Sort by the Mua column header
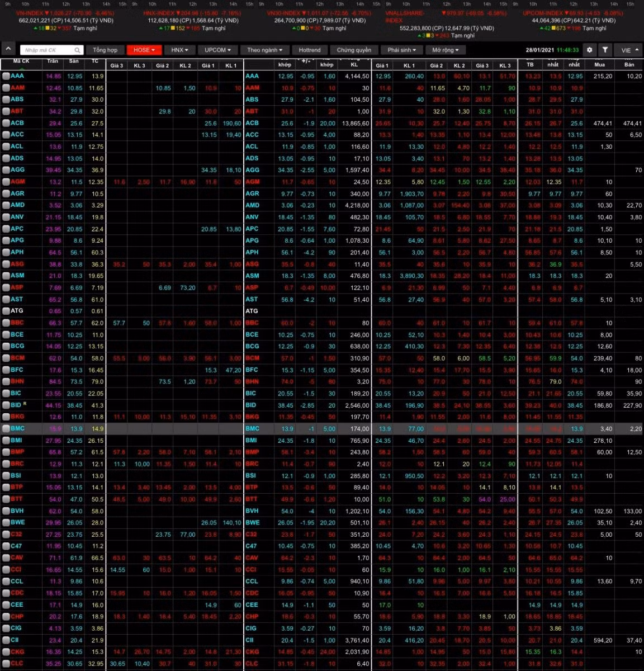644x671 pixels. pyautogui.click(x=600, y=64)
